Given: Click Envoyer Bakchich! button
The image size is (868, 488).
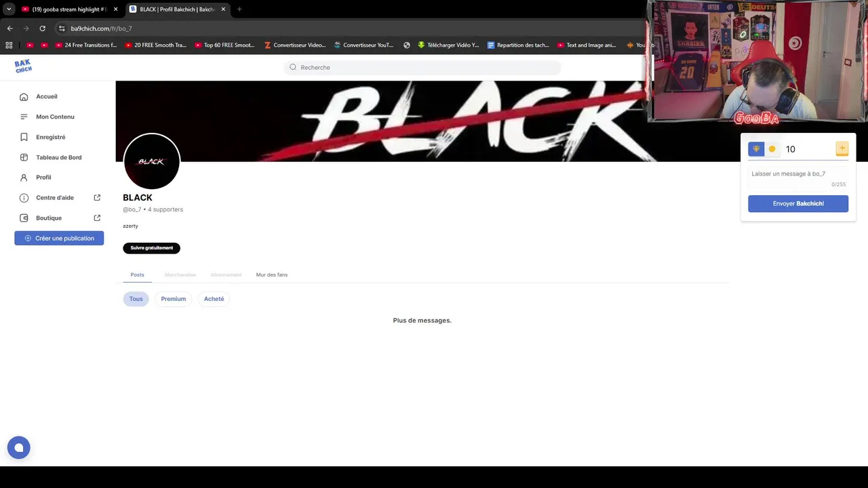Looking at the screenshot, I should coord(798,203).
